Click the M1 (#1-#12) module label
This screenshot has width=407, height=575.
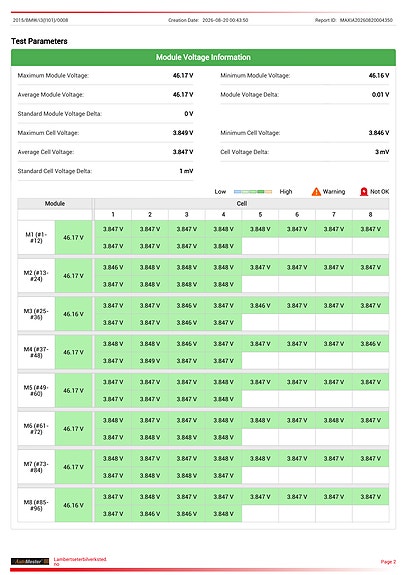click(x=36, y=238)
